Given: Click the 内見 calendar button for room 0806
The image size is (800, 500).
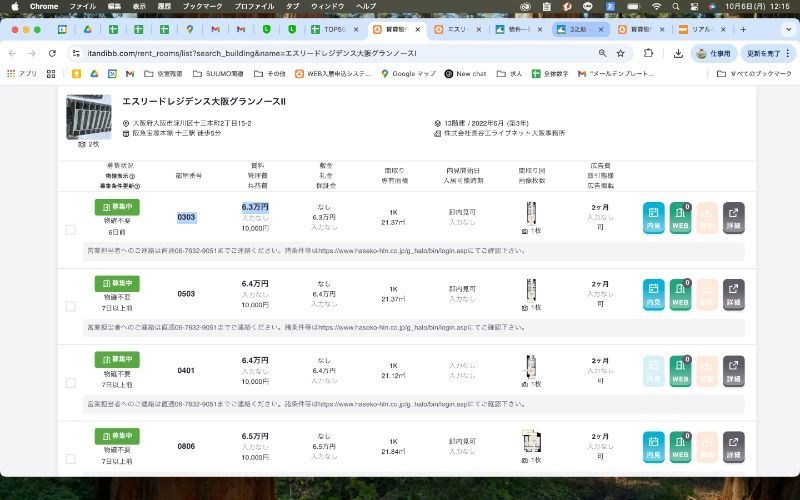Looking at the screenshot, I should pyautogui.click(x=653, y=447).
